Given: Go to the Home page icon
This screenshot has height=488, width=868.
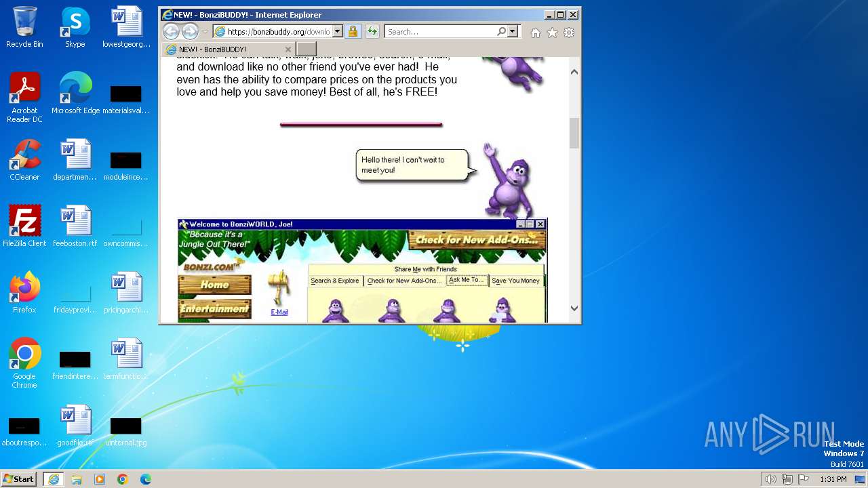Looking at the screenshot, I should (536, 33).
